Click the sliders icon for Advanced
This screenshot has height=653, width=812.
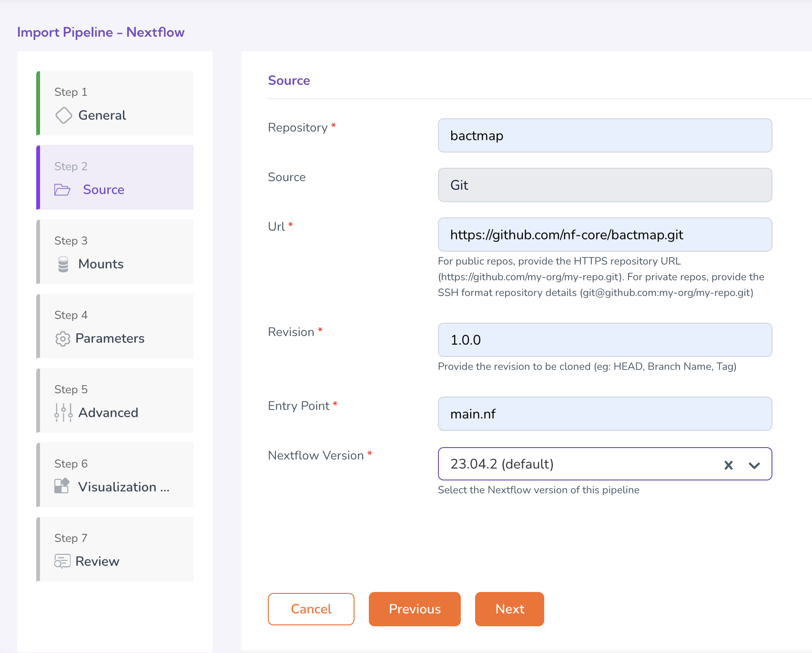click(x=63, y=413)
